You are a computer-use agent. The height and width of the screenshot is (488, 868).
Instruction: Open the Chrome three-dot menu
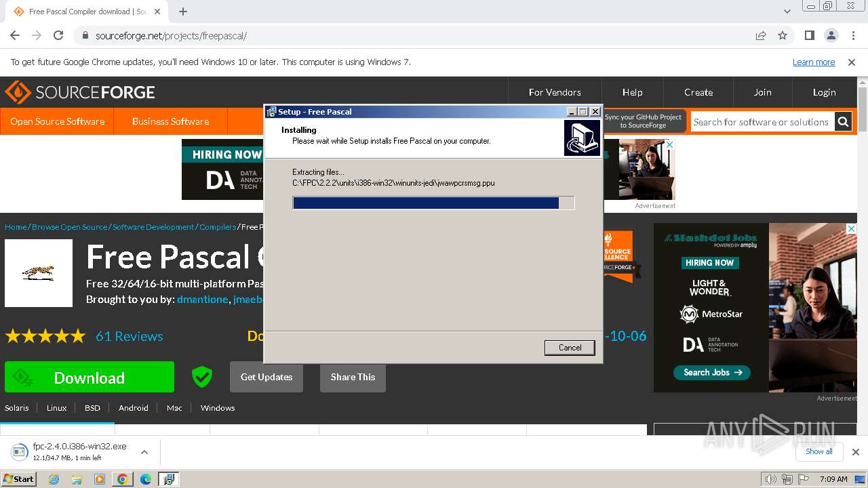[852, 35]
